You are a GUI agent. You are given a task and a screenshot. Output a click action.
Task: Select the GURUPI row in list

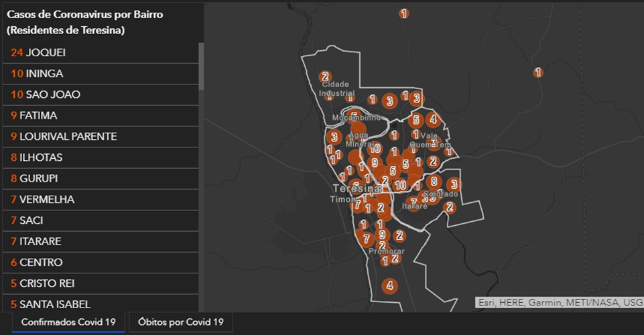(101, 178)
